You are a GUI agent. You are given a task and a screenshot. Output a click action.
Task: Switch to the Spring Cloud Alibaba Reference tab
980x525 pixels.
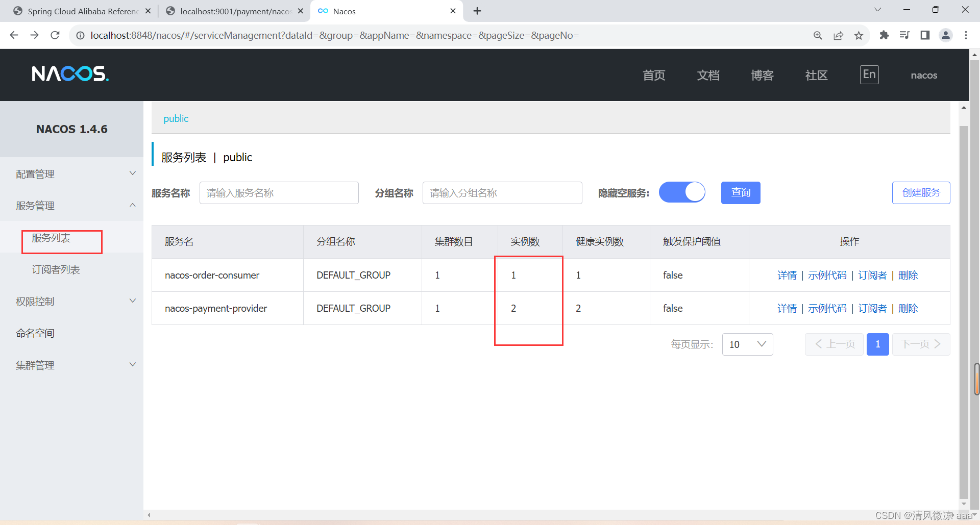[x=82, y=11]
